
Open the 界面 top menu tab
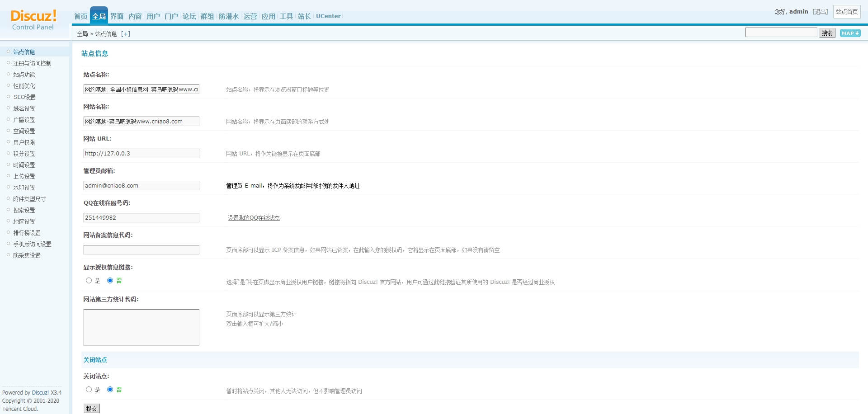(117, 16)
